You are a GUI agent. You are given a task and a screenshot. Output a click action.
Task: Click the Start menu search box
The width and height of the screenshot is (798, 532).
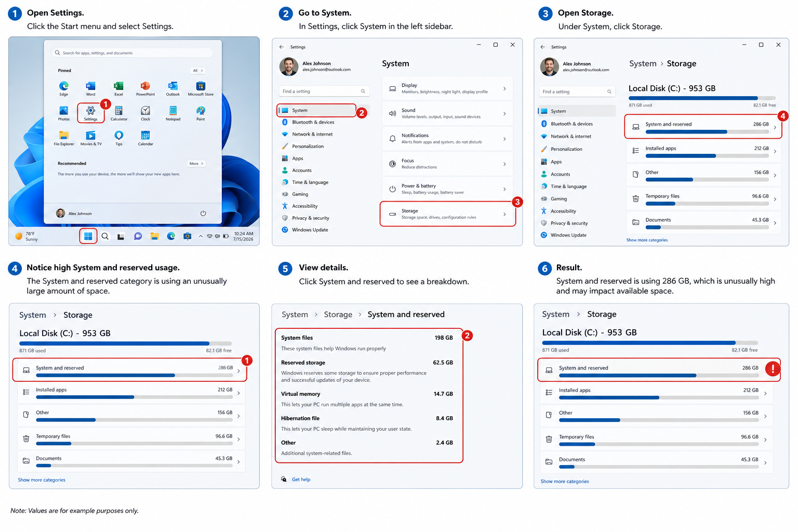[133, 53]
